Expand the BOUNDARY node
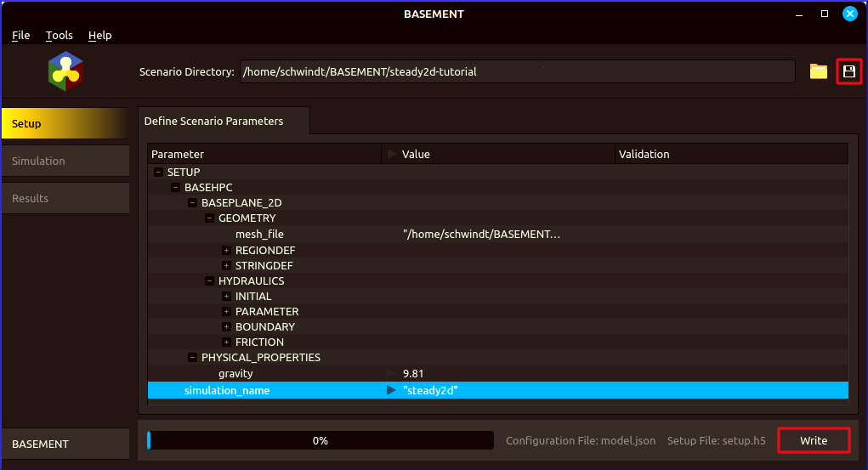Screen dimensions: 868x470 [x=227, y=327]
